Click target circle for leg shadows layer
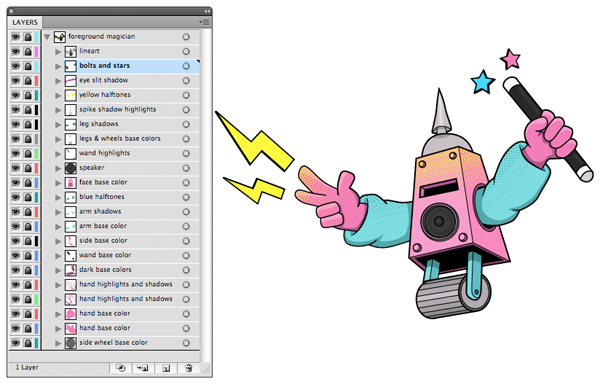The image size is (600, 387). (x=186, y=124)
